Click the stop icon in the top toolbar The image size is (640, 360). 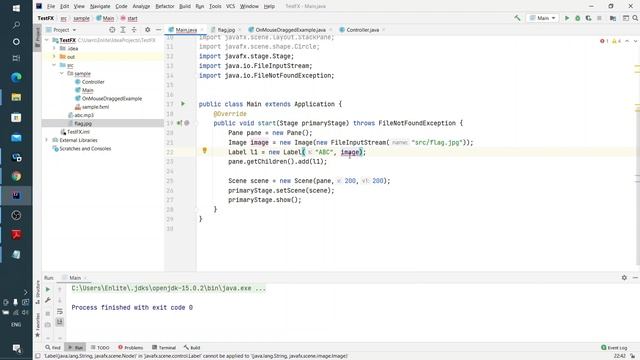tap(599, 18)
